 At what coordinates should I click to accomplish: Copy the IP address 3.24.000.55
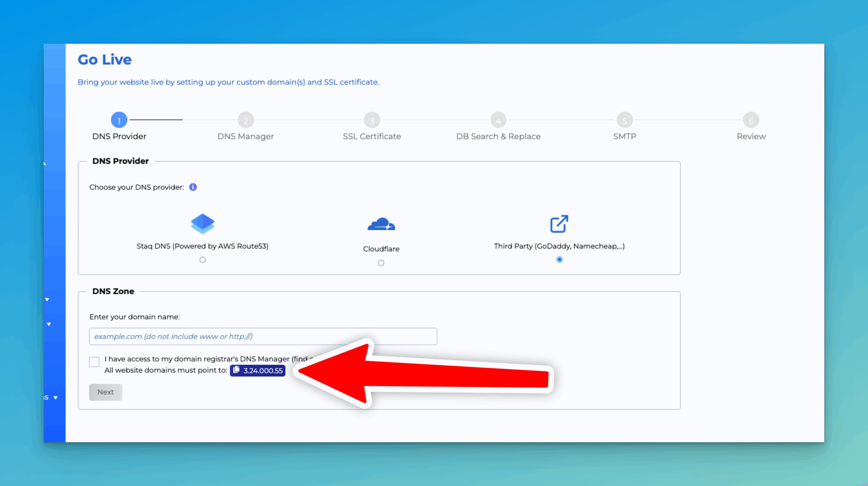[x=237, y=371]
